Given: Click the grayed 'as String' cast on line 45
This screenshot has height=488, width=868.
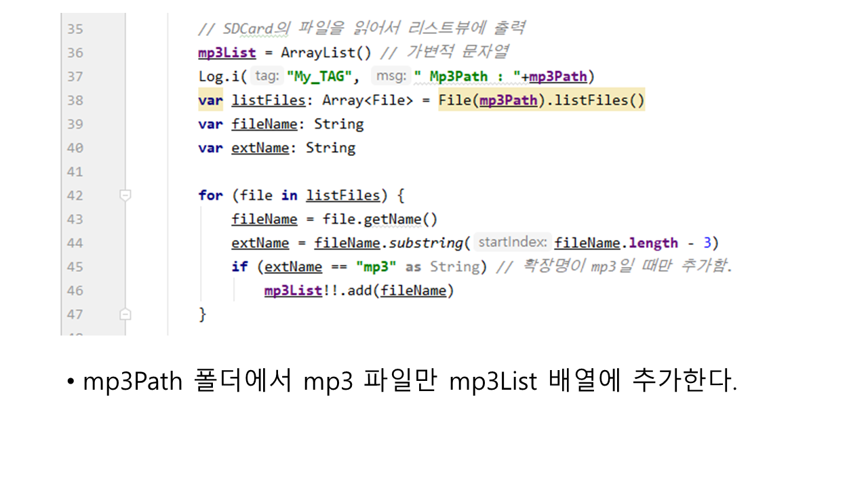Looking at the screenshot, I should click(x=442, y=267).
